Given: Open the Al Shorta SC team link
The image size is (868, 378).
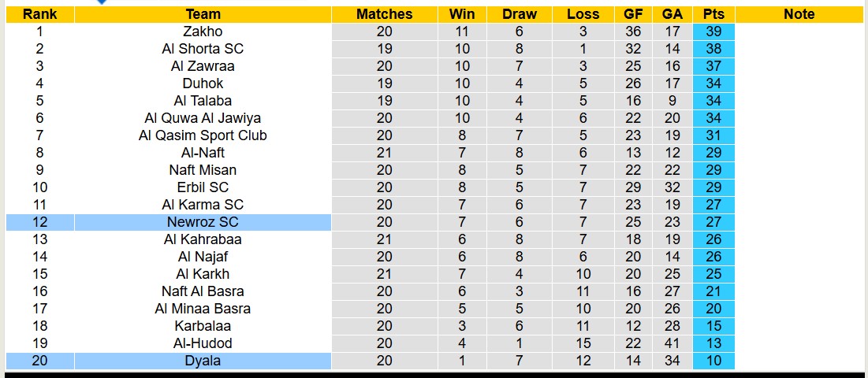Looking at the screenshot, I should (203, 49).
